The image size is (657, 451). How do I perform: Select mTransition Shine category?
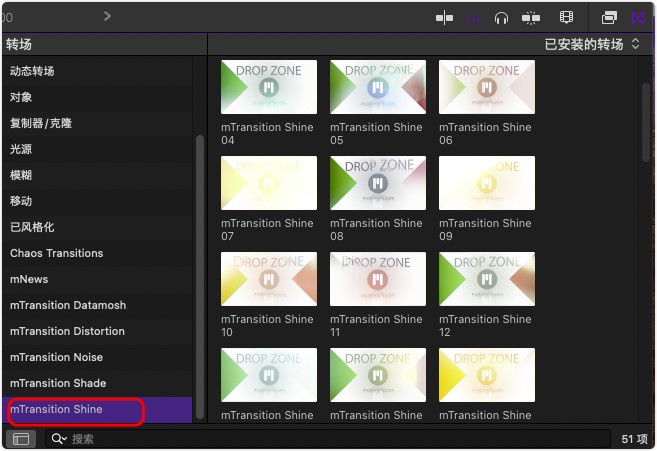pos(97,410)
